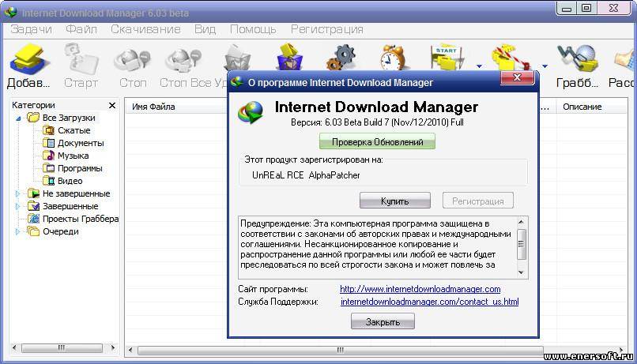Select the Проекты Граббера tree item label
The width and height of the screenshot is (637, 364).
81,219
